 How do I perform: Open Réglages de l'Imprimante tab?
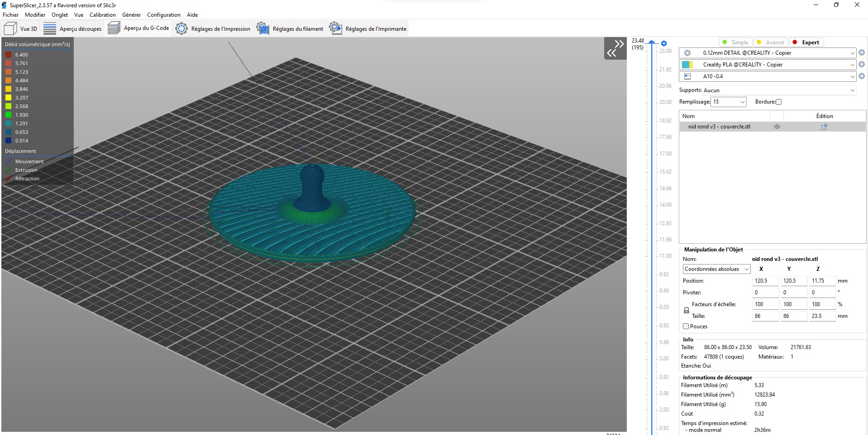tap(368, 28)
